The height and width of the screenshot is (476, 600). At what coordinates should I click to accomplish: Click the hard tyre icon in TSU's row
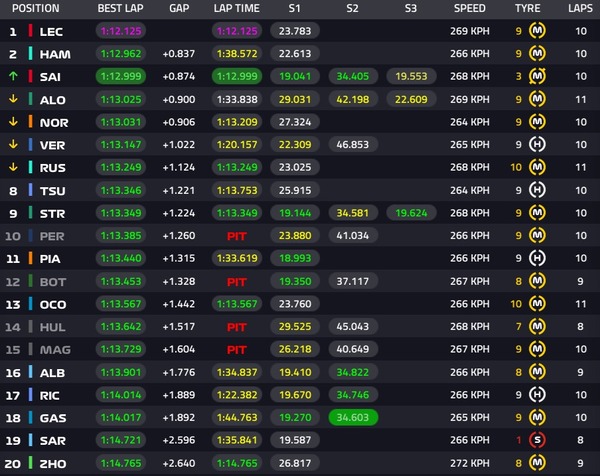pyautogui.click(x=537, y=190)
